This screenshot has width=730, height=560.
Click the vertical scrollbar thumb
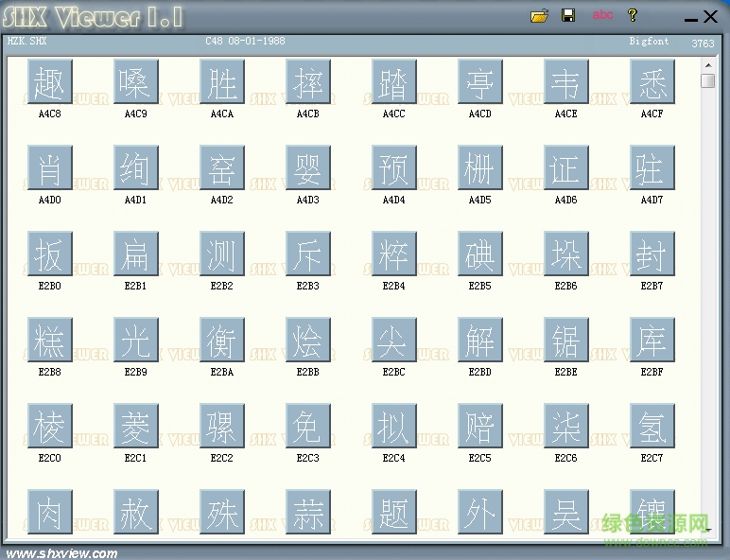point(707,80)
